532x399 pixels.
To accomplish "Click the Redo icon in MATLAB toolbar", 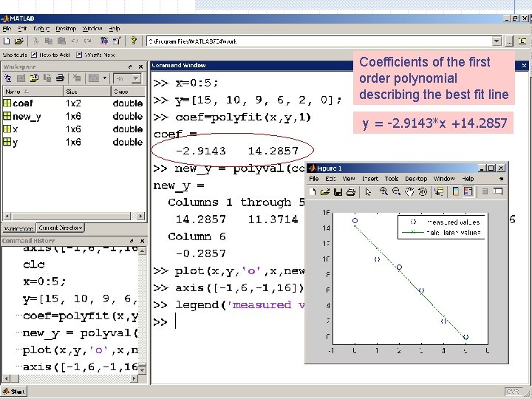I will tap(87, 41).
